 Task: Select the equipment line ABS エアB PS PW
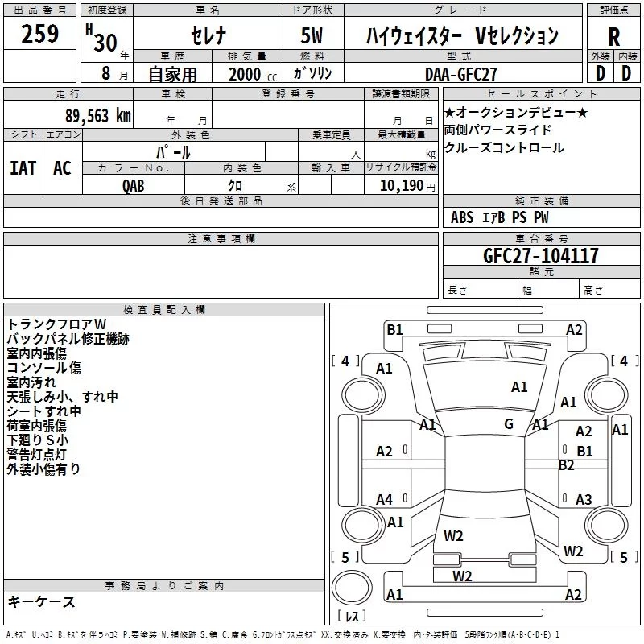tap(499, 217)
